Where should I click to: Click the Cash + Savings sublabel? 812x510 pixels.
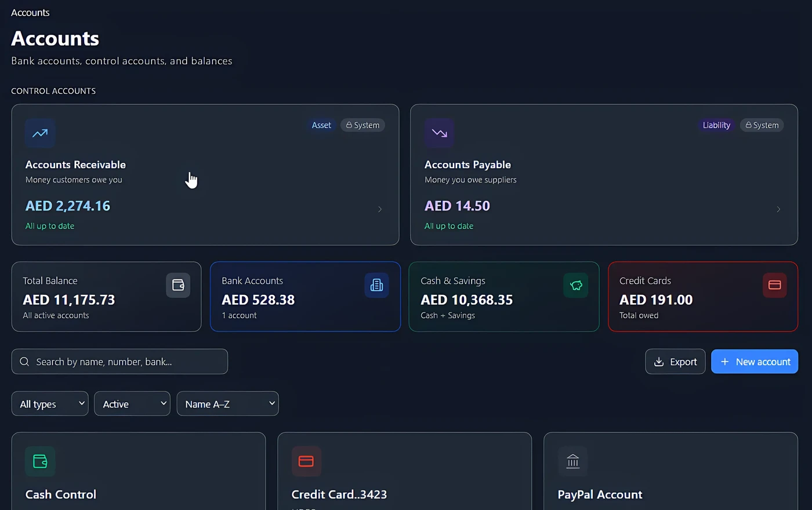pyautogui.click(x=448, y=315)
